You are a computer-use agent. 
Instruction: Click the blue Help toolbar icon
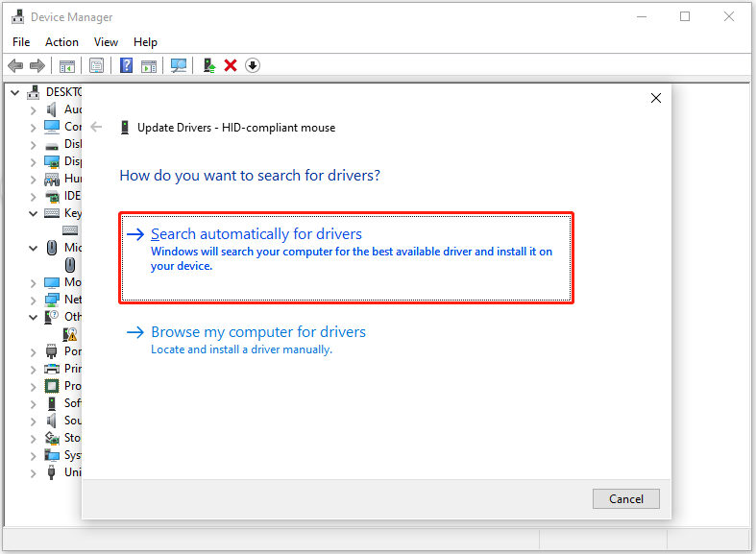(127, 65)
